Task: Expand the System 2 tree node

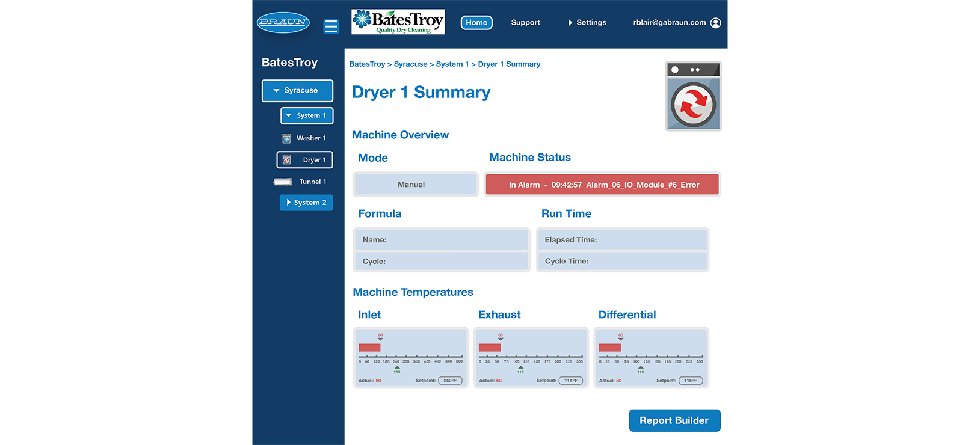Action: (x=306, y=203)
